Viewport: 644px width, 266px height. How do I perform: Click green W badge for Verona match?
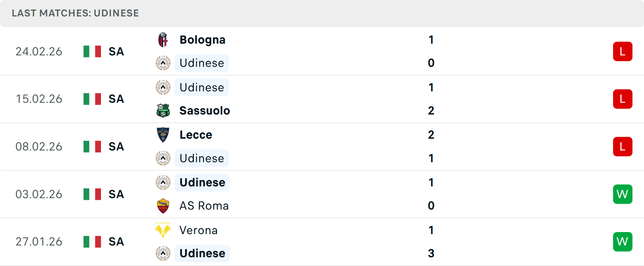coord(622,241)
